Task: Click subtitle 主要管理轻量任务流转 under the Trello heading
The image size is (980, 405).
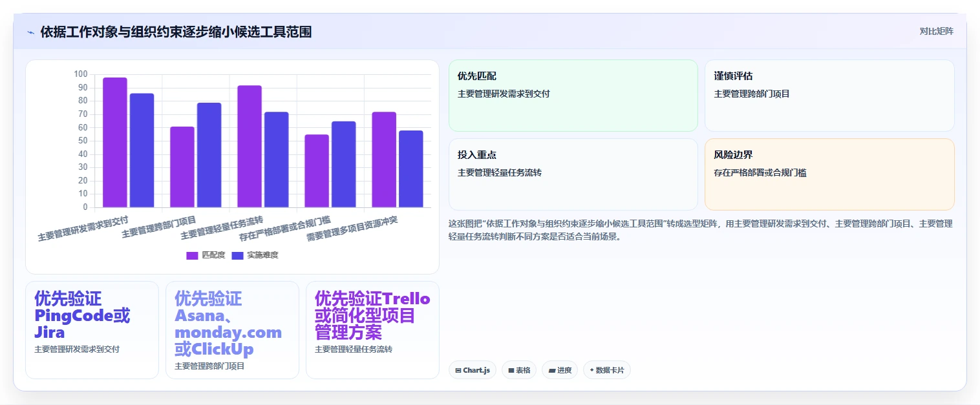Action: (354, 349)
